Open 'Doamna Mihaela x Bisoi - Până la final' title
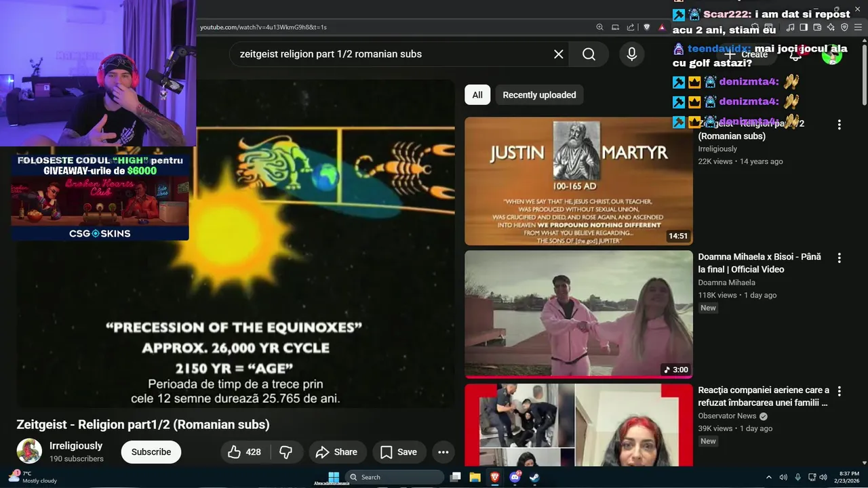868x488 pixels. pyautogui.click(x=759, y=263)
